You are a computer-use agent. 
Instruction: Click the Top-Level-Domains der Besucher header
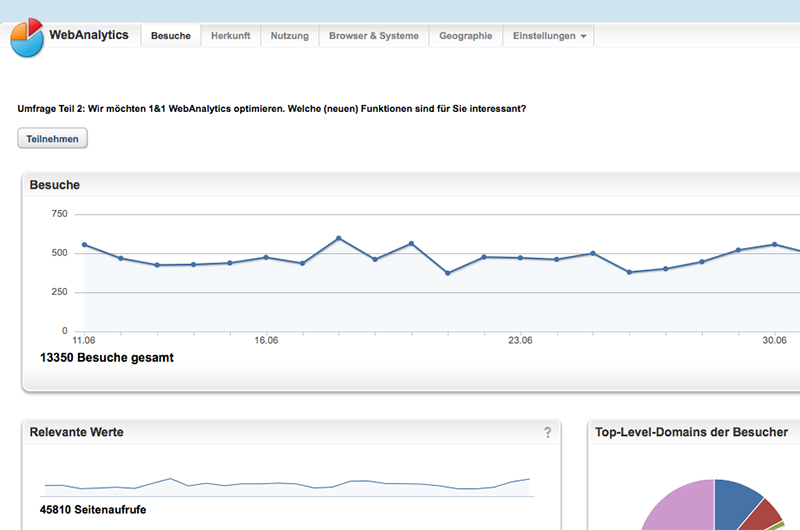(691, 432)
